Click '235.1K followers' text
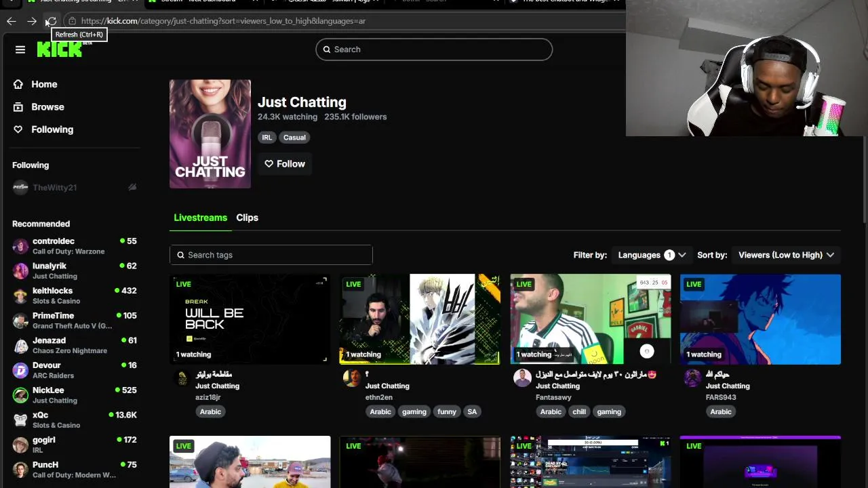The height and width of the screenshot is (488, 868). [355, 117]
